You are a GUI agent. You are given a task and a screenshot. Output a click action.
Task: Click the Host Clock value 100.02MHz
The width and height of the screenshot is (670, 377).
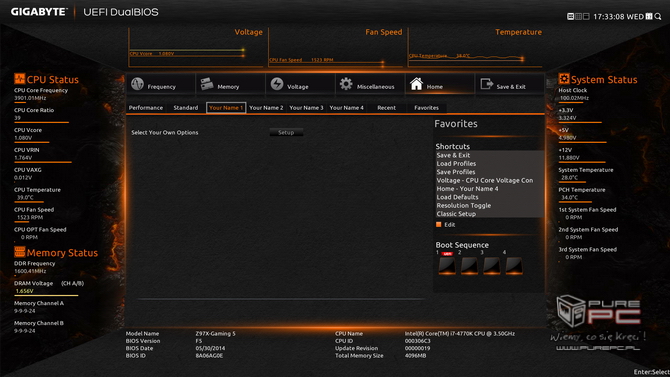click(x=574, y=98)
